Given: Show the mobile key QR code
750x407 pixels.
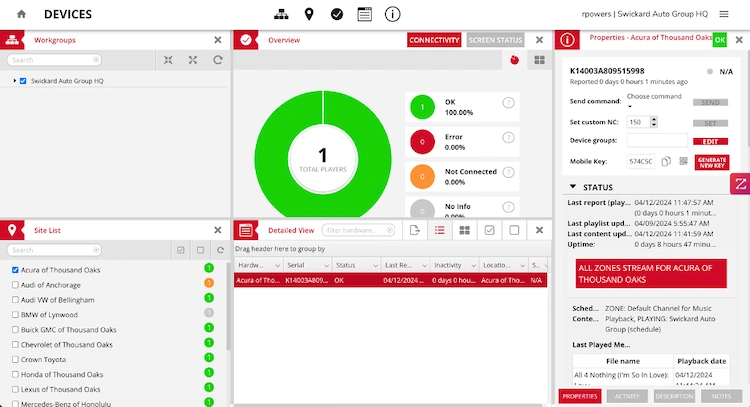Looking at the screenshot, I should click(x=683, y=161).
